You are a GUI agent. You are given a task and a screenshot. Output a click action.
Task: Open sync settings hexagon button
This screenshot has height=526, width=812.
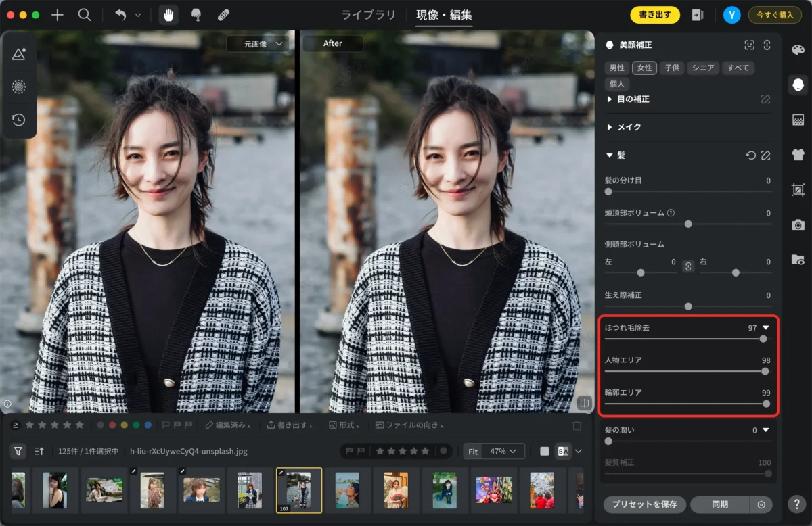click(761, 504)
